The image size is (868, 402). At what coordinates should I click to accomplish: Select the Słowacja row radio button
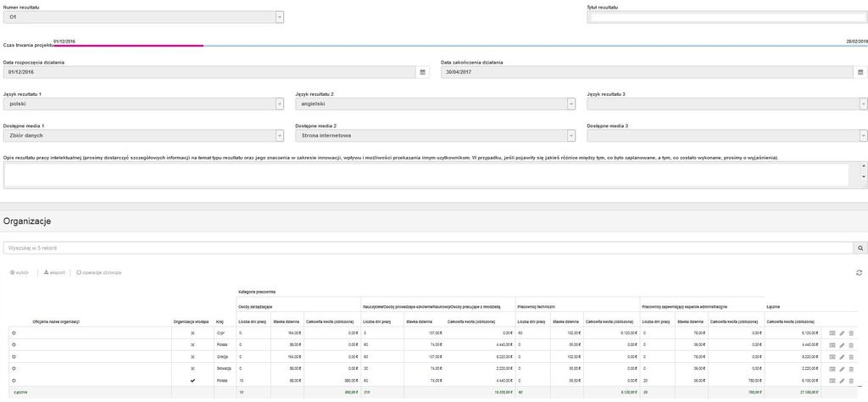click(x=14, y=369)
